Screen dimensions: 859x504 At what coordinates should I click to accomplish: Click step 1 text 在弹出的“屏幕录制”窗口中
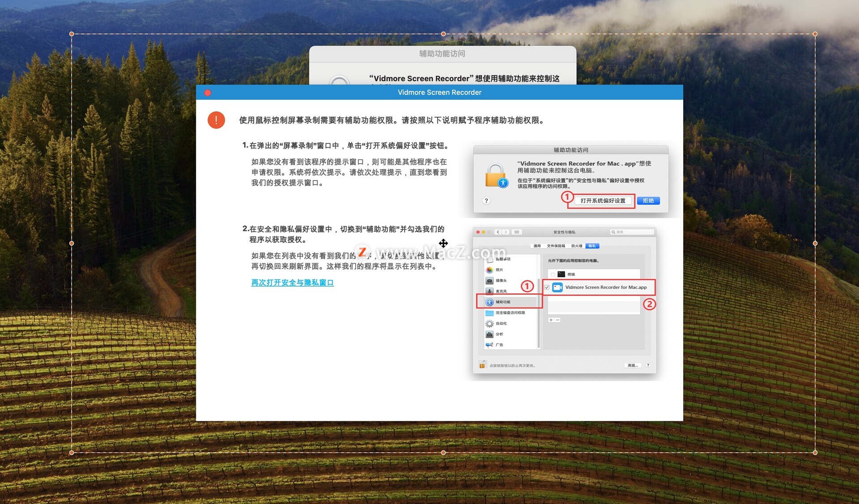pyautogui.click(x=345, y=146)
